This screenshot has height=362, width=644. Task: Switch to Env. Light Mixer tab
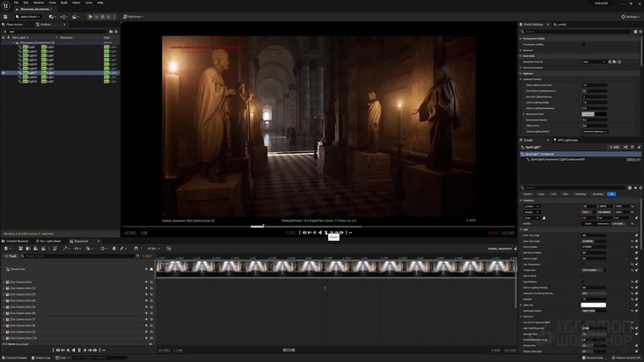[x=48, y=241]
